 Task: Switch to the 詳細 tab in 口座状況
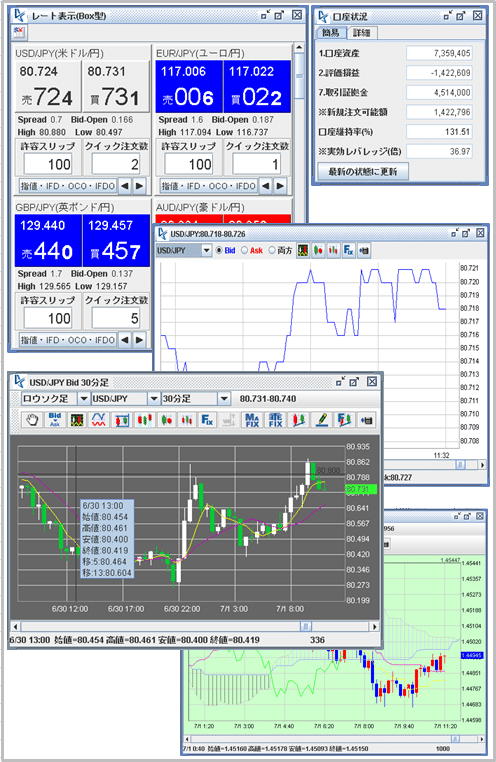(x=362, y=33)
